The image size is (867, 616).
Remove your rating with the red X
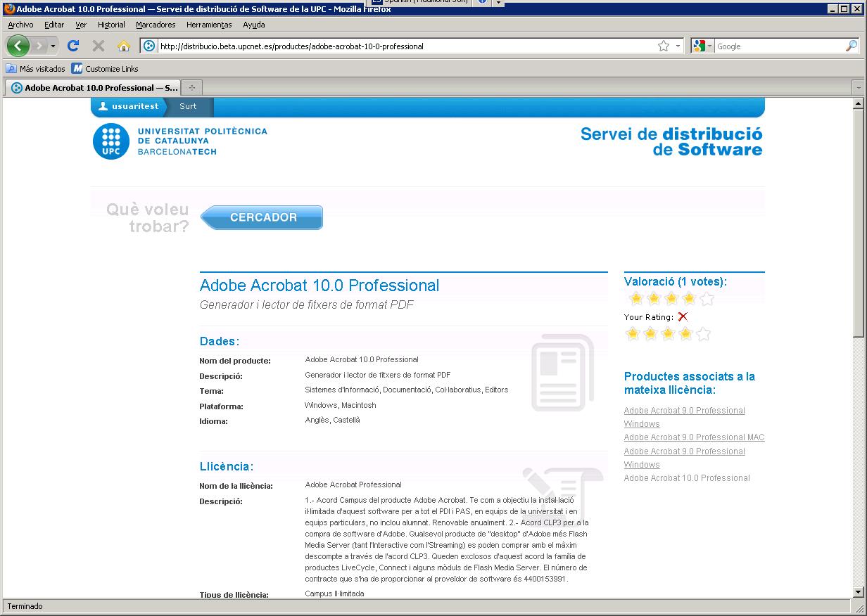point(682,317)
